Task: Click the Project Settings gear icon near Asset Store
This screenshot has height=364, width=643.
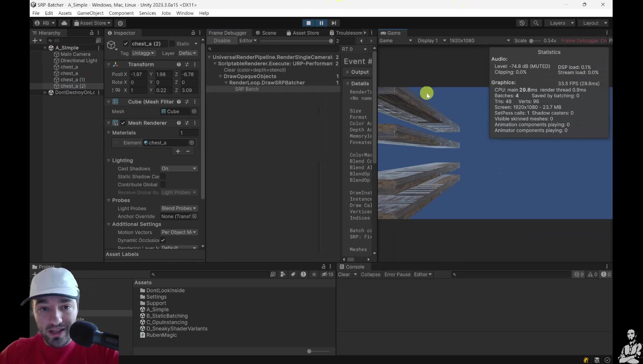Action: point(120,23)
